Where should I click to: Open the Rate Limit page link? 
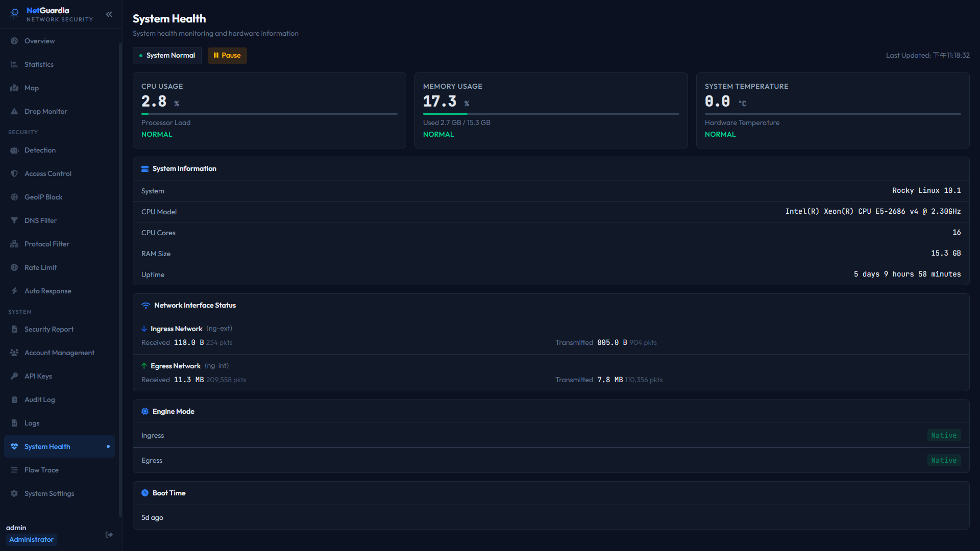59,267
